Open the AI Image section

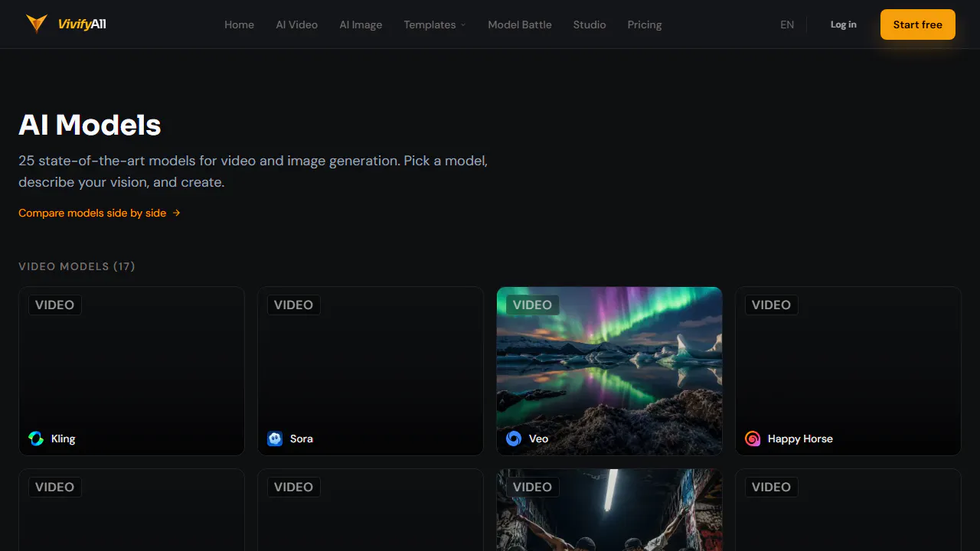pos(361,24)
